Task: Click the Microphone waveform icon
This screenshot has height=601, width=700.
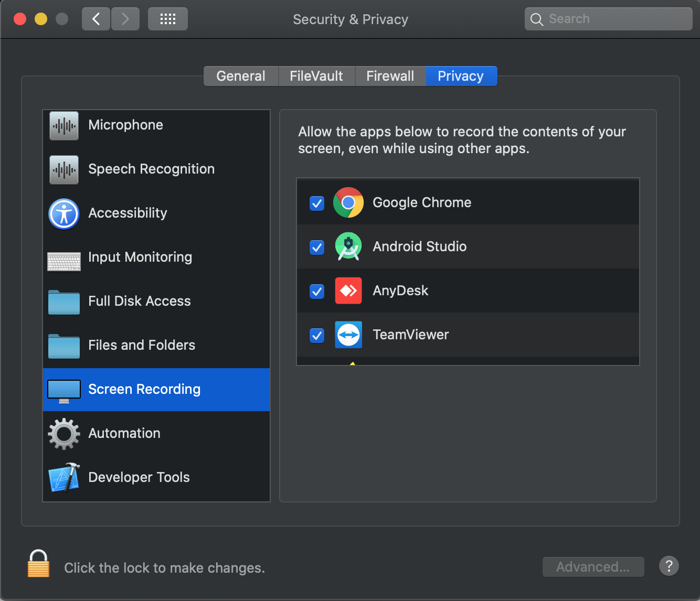Action: click(x=64, y=125)
